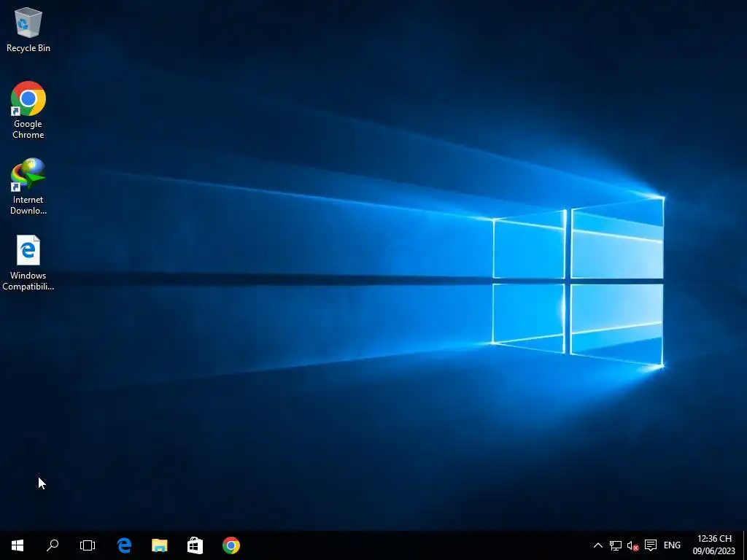
Task: Open the clock showing 12:36 CH
Action: [x=713, y=545]
